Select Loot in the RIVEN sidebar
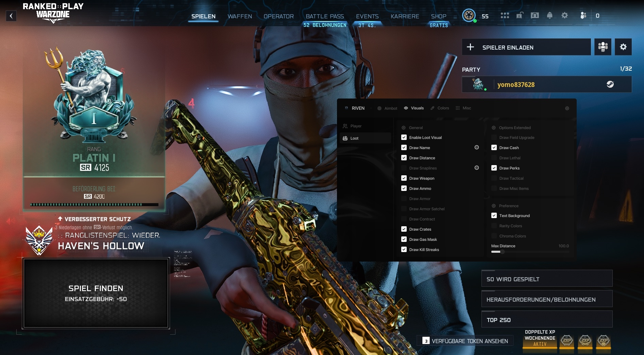Image resolution: width=644 pixels, height=355 pixels. 365,138
